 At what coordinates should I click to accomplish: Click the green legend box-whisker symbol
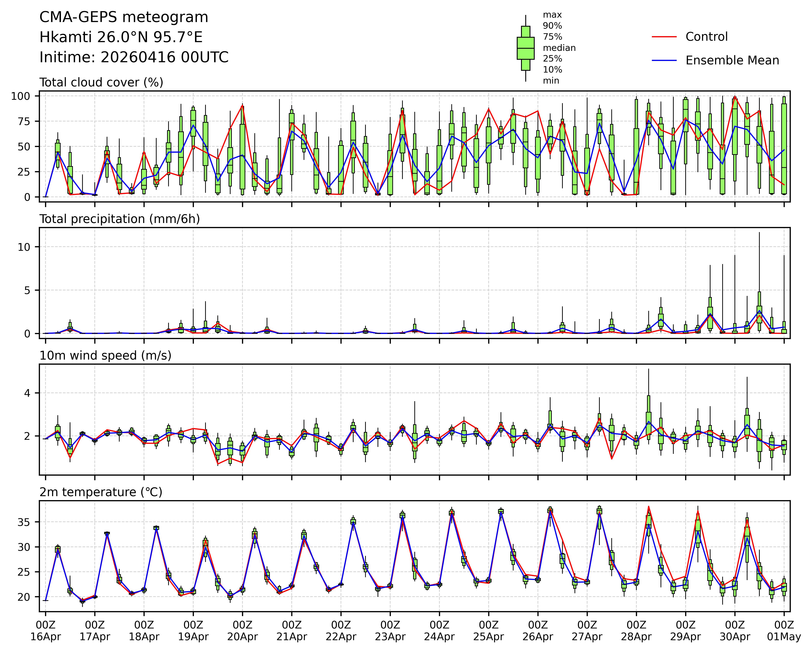[x=525, y=48]
